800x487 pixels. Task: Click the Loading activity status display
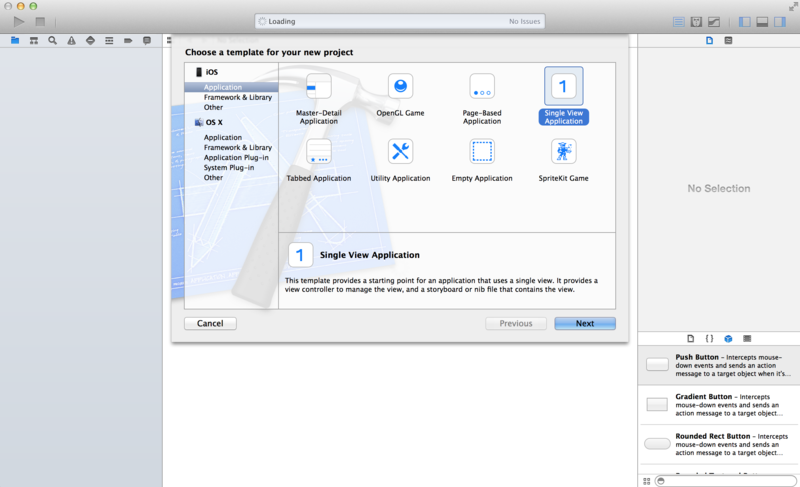click(400, 21)
